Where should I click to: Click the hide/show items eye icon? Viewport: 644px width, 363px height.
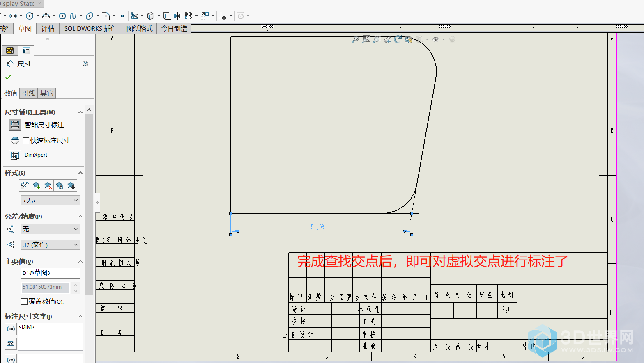click(436, 39)
